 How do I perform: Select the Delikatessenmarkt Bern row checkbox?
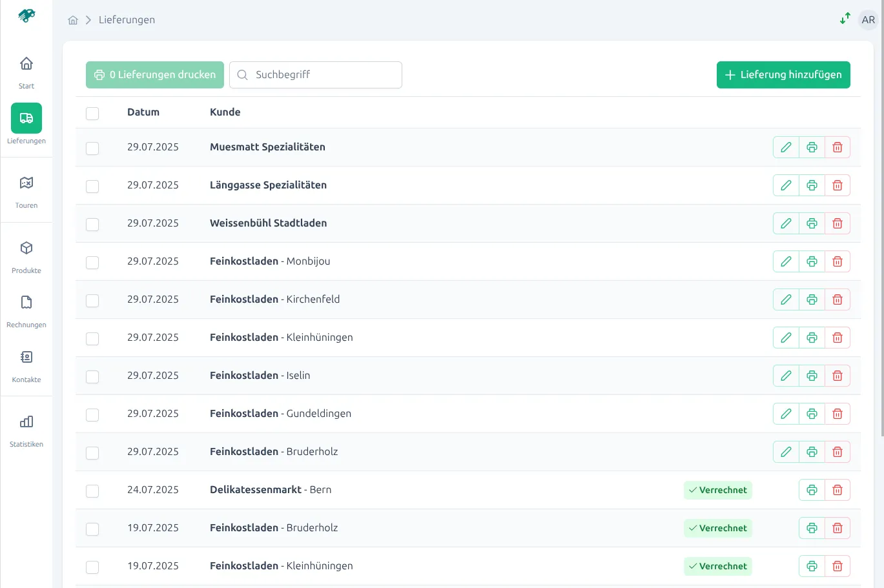pos(92,491)
